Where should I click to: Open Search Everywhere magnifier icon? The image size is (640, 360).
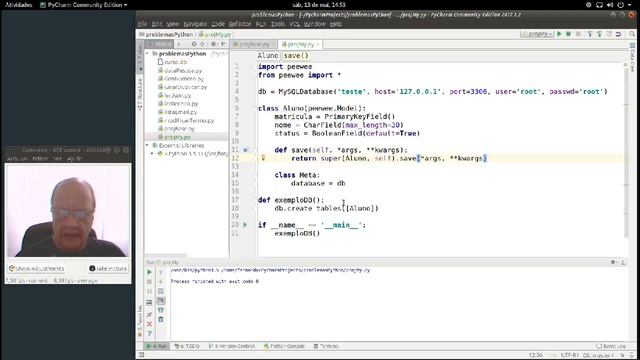tap(632, 34)
